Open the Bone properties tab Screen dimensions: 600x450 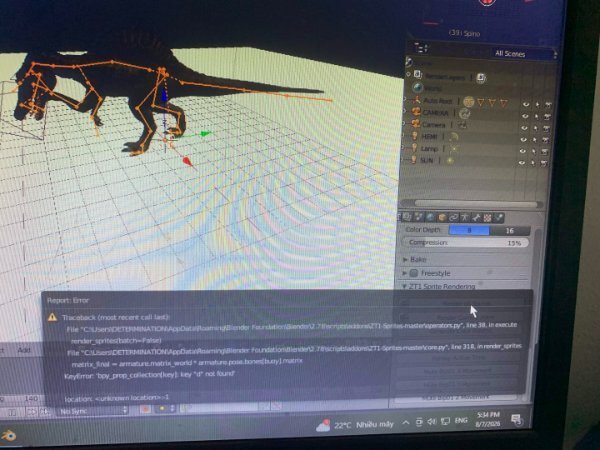[x=476, y=218]
